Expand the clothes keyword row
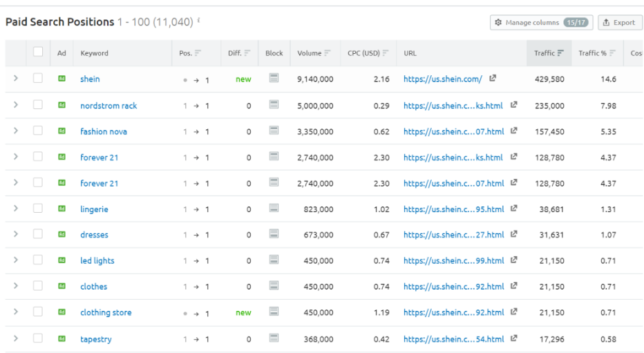 [x=15, y=287]
